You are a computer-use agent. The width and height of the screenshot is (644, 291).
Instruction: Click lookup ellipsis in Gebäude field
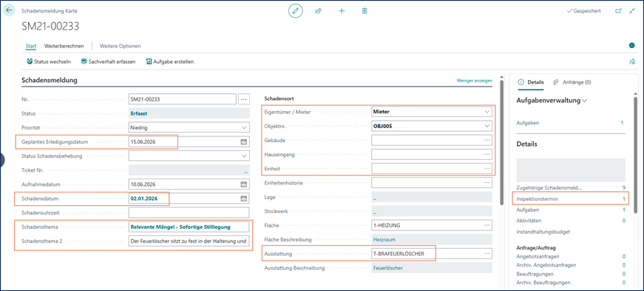click(487, 140)
